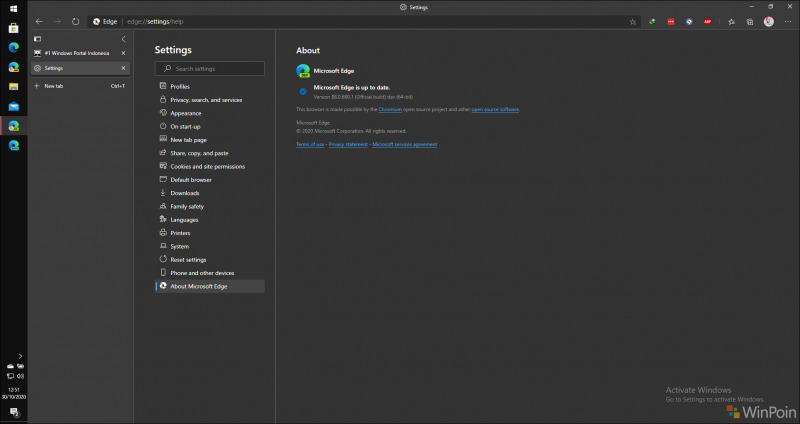This screenshot has width=800, height=424.
Task: Open OneDrive cloud tray icon
Action: click(10, 366)
